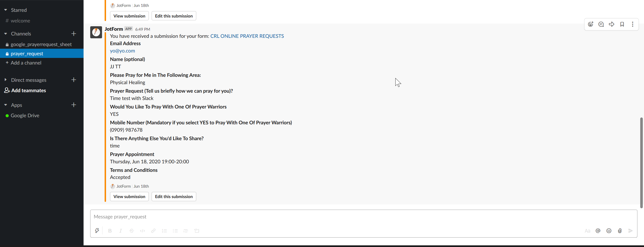The height and width of the screenshot is (247, 644).
Task: Send the message with the arrow
Action: [631, 231]
